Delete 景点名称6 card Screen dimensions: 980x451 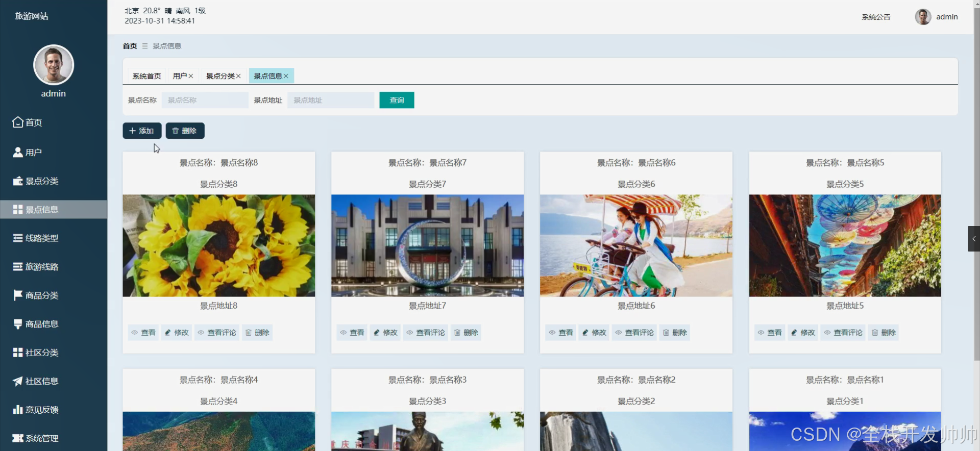tap(674, 333)
